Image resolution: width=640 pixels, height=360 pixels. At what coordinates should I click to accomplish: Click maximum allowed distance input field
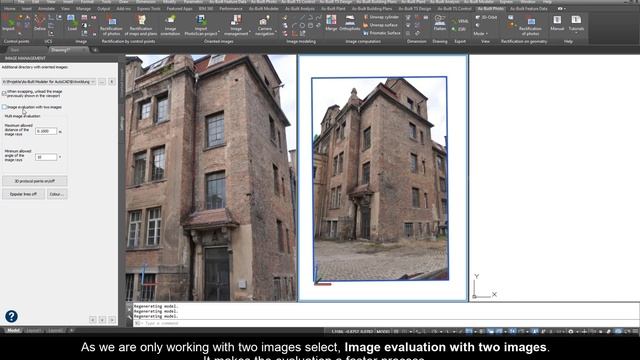pyautogui.click(x=46, y=131)
